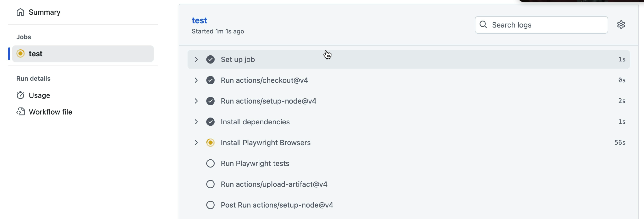Expand the Set up job step
644x219 pixels.
[196, 59]
